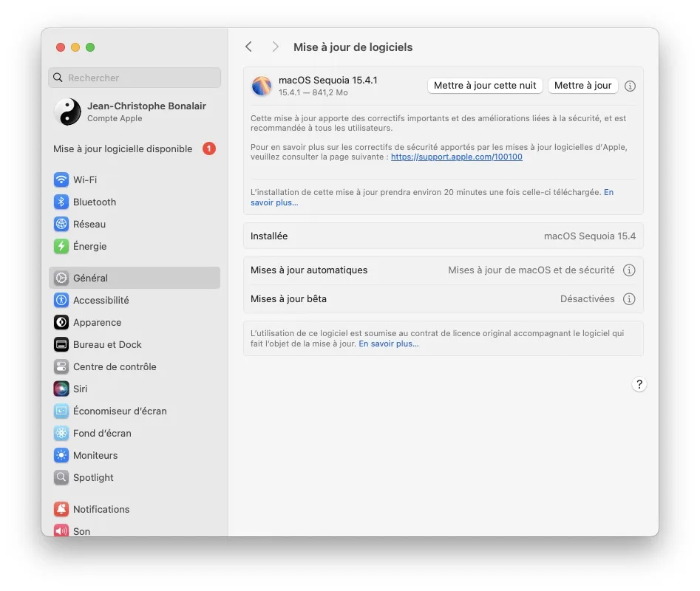Viewport: 700px width, 591px height.
Task: Open the Économiseur d'écran icon
Action: tap(61, 411)
